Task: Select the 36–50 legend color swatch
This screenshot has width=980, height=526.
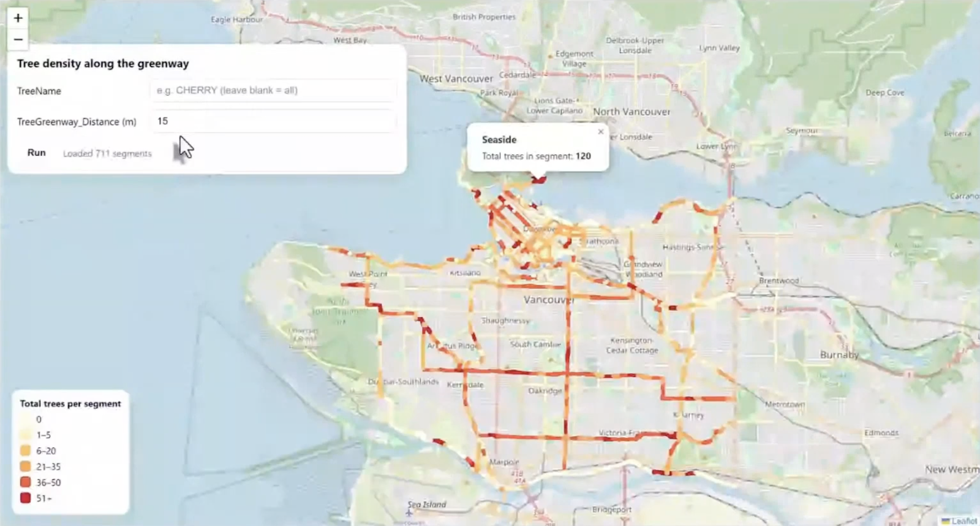Action: [25, 482]
